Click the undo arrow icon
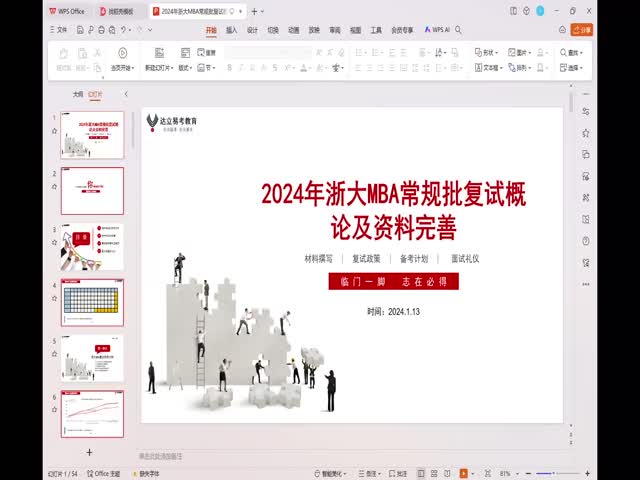The width and height of the screenshot is (640, 480). pyautogui.click(x=123, y=30)
